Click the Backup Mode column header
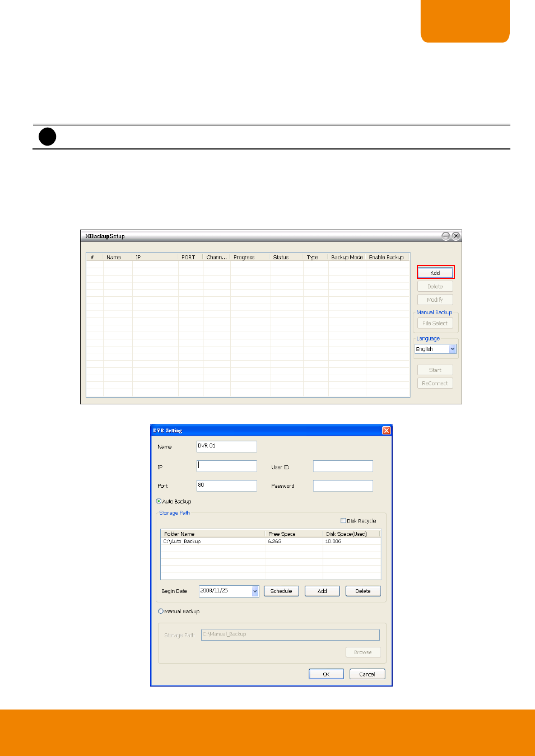Viewport: 535px width, 756px height. tap(347, 257)
